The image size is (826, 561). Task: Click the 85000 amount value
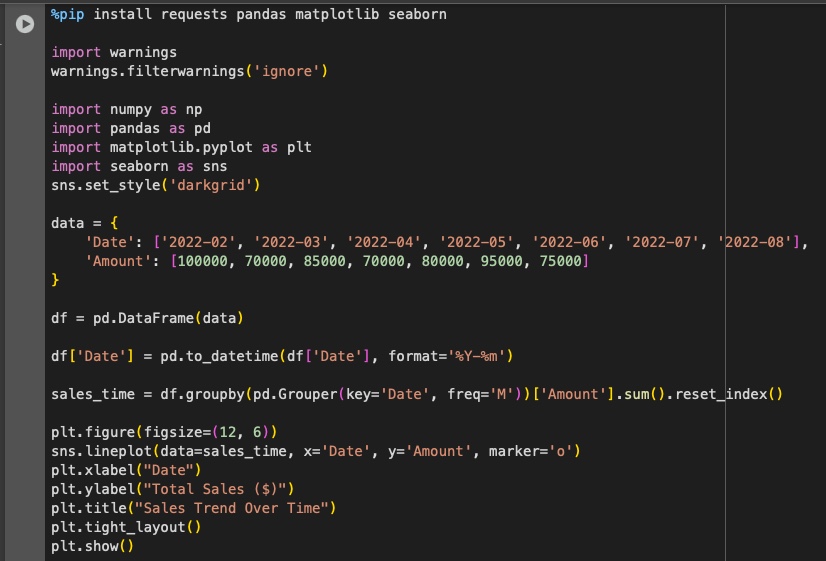[x=324, y=261]
